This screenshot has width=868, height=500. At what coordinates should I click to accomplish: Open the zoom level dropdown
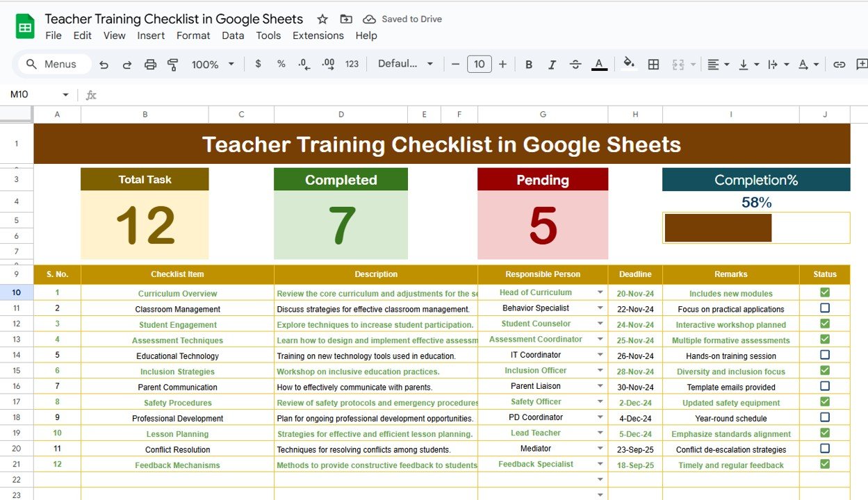click(213, 64)
